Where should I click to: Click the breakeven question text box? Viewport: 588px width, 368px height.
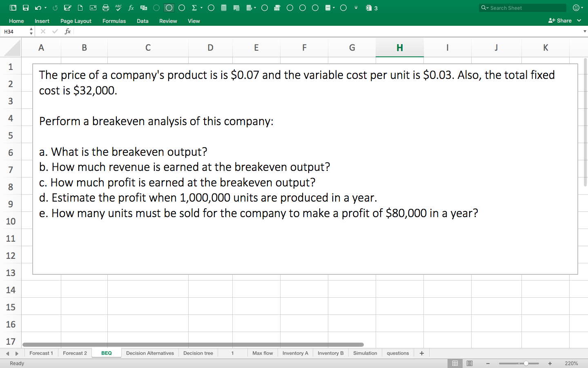305,169
